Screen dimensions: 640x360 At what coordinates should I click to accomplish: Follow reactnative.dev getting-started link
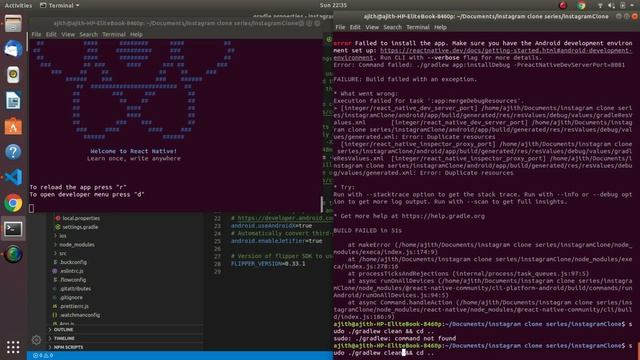point(506,51)
